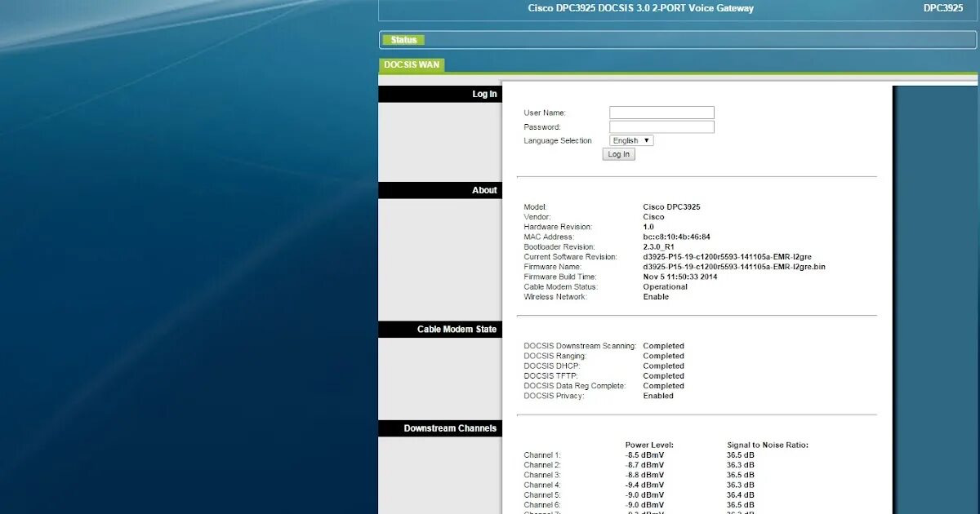
Task: Open the DOCSIS WAN tab
Action: pyautogui.click(x=411, y=64)
